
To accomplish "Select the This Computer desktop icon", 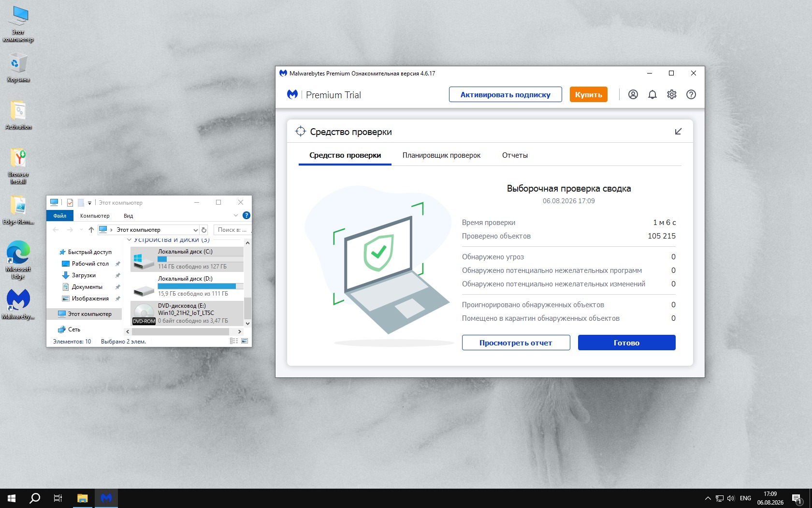I will [x=18, y=24].
